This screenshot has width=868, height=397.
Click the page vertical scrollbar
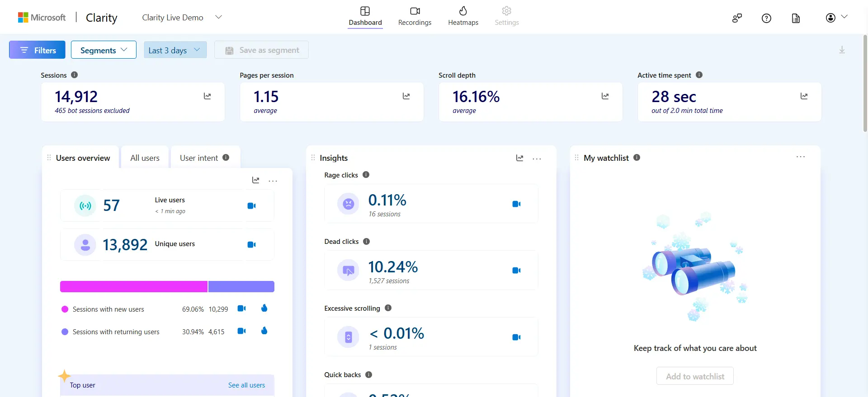point(865,84)
